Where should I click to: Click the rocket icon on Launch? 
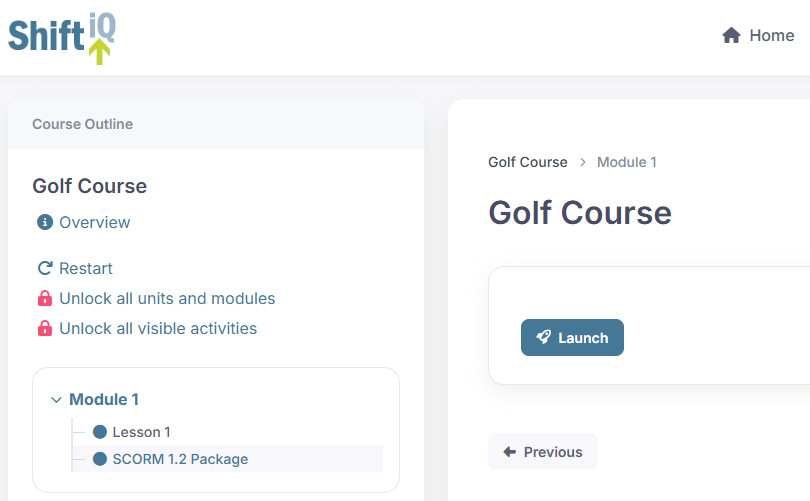[544, 338]
